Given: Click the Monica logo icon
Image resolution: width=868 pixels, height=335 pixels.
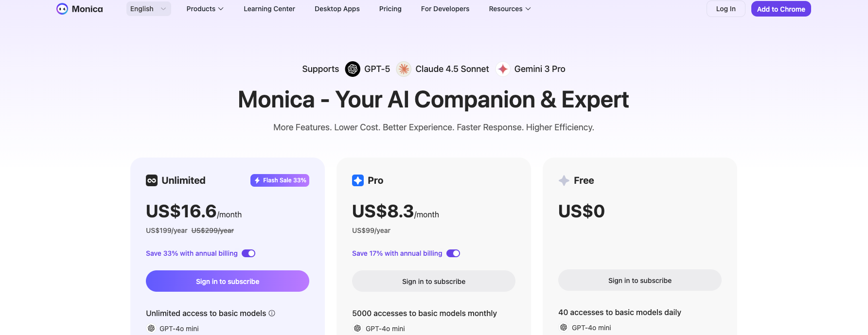Looking at the screenshot, I should [x=62, y=9].
